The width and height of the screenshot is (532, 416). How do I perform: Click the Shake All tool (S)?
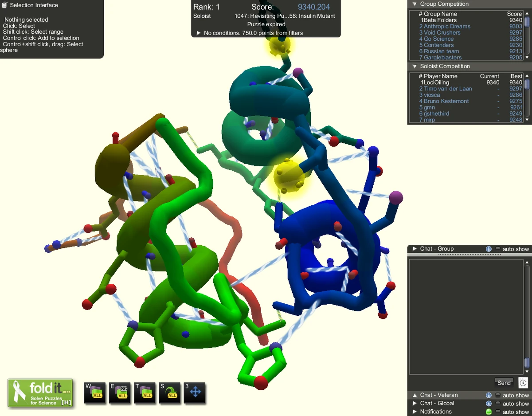coord(170,392)
